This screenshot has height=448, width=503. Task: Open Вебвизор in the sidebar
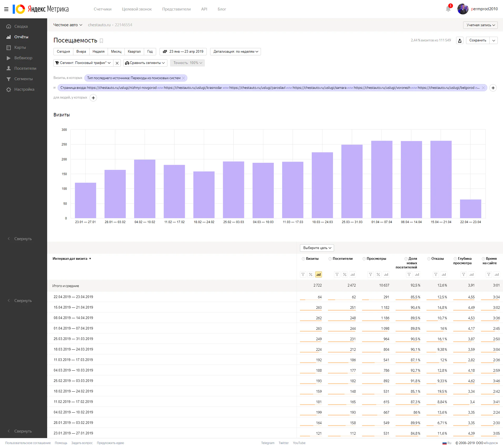point(23,58)
